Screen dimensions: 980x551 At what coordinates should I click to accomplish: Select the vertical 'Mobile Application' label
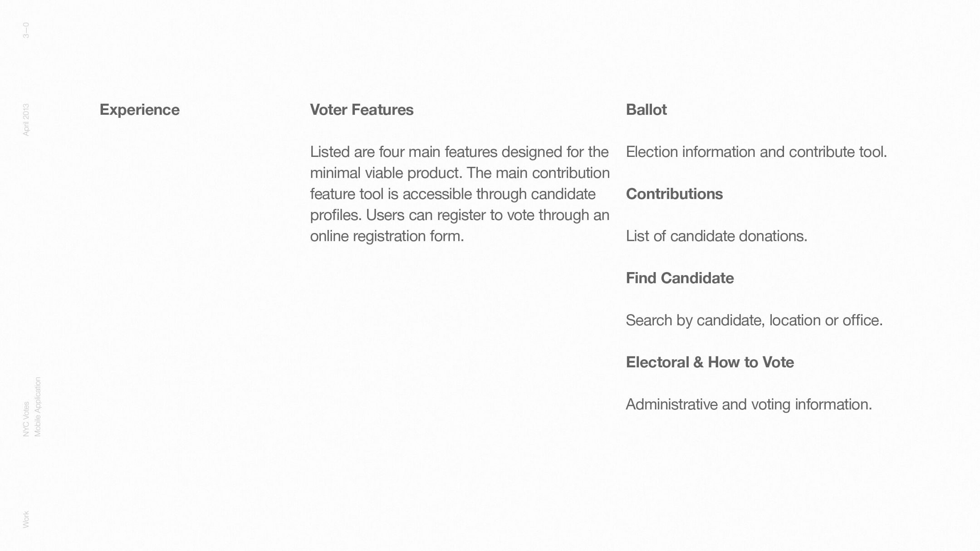click(x=38, y=407)
